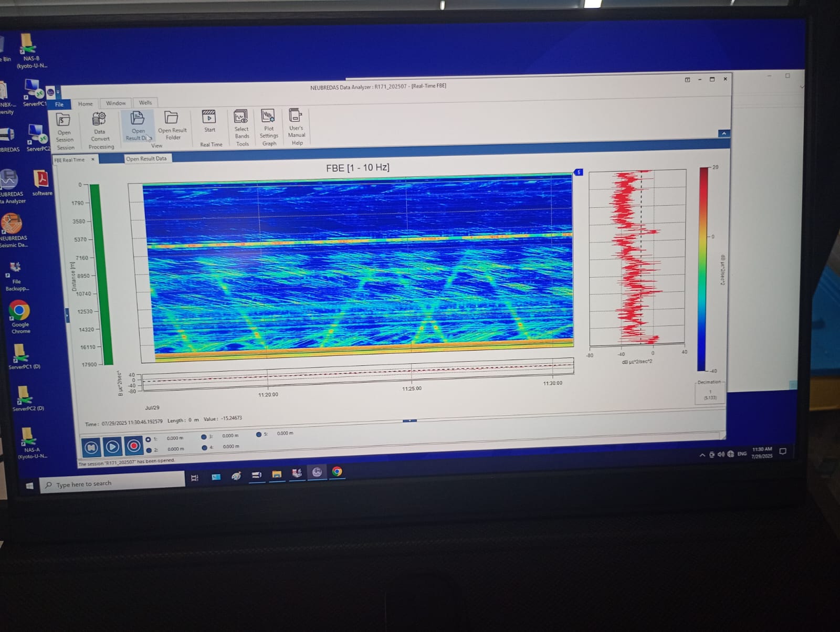The height and width of the screenshot is (632, 840).
Task: Collapse the ribbon with the chevron button
Action: (x=723, y=134)
